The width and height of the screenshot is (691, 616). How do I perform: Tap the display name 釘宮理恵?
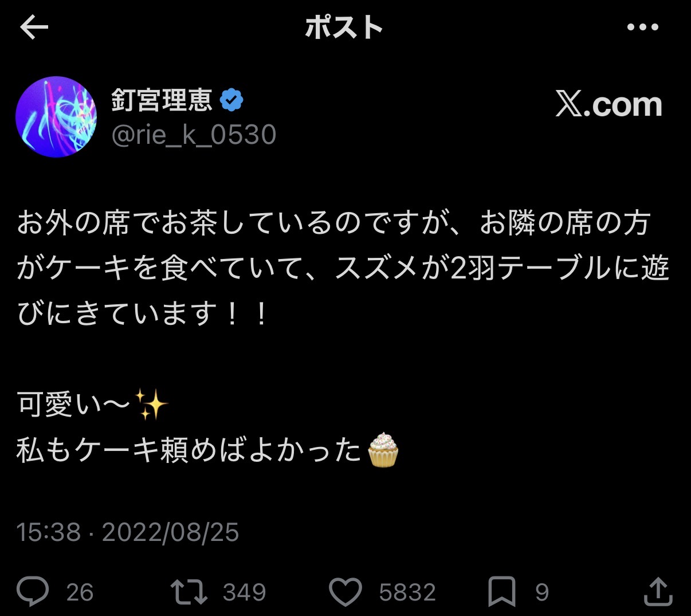point(162,100)
